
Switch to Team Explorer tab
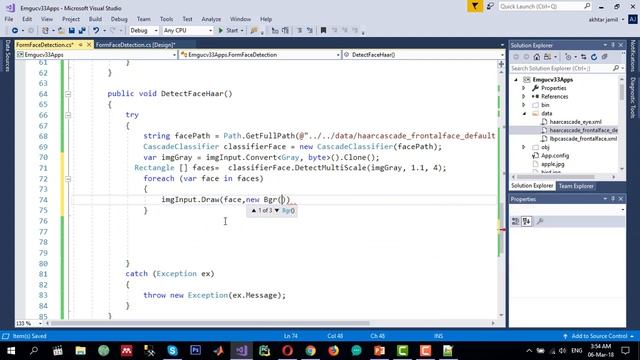click(576, 186)
